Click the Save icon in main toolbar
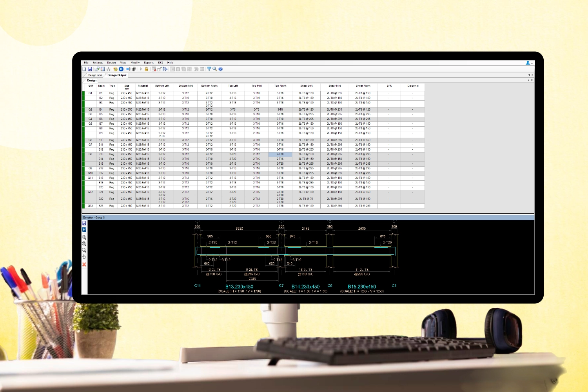The height and width of the screenshot is (392, 588). 90,69
